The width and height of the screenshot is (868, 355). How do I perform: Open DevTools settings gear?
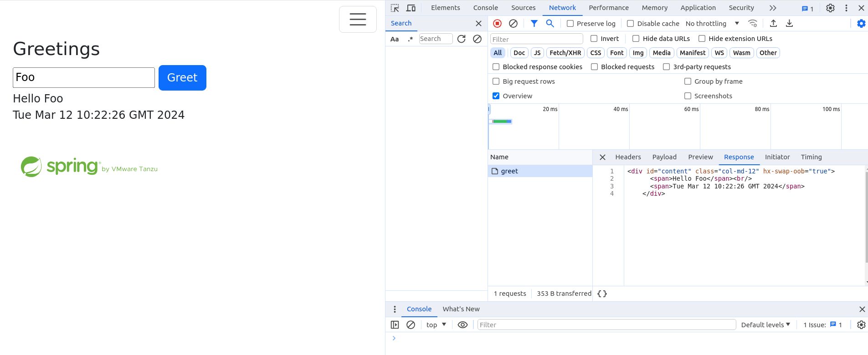tap(831, 8)
